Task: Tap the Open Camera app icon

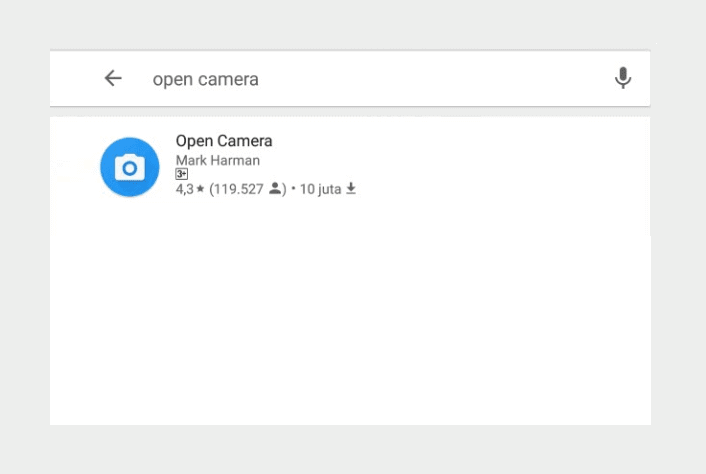Action: tap(130, 167)
